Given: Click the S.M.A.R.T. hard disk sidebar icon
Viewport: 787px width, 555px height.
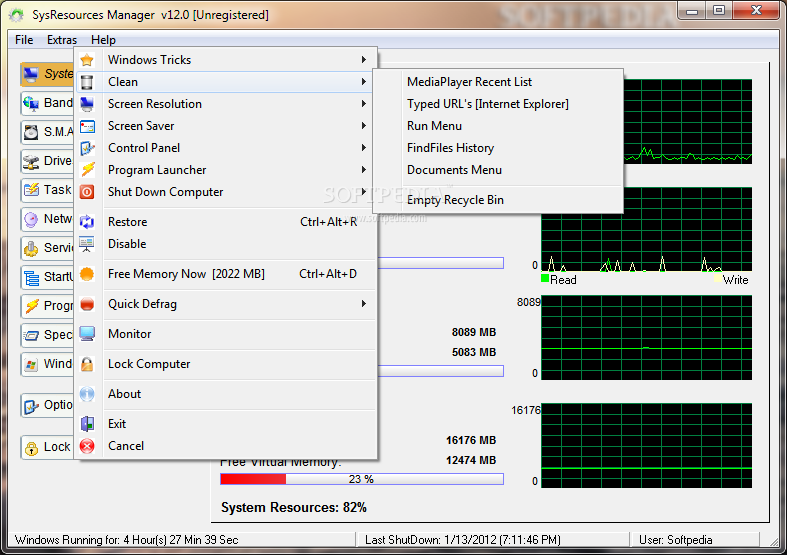Looking at the screenshot, I should [31, 132].
